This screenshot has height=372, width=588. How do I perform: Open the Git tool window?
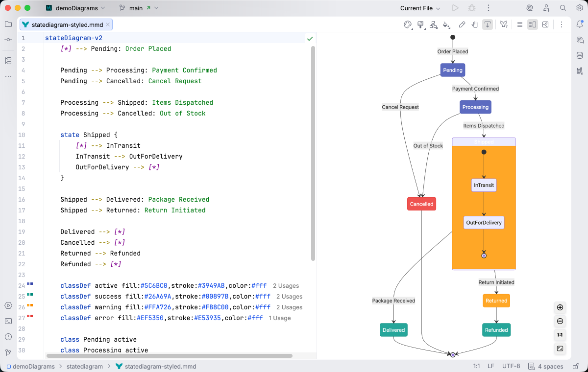[8, 352]
